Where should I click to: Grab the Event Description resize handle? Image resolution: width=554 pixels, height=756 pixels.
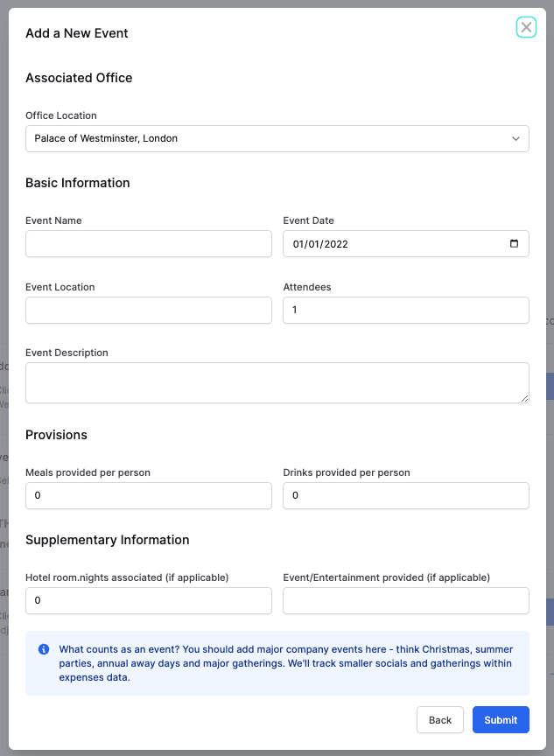524,398
